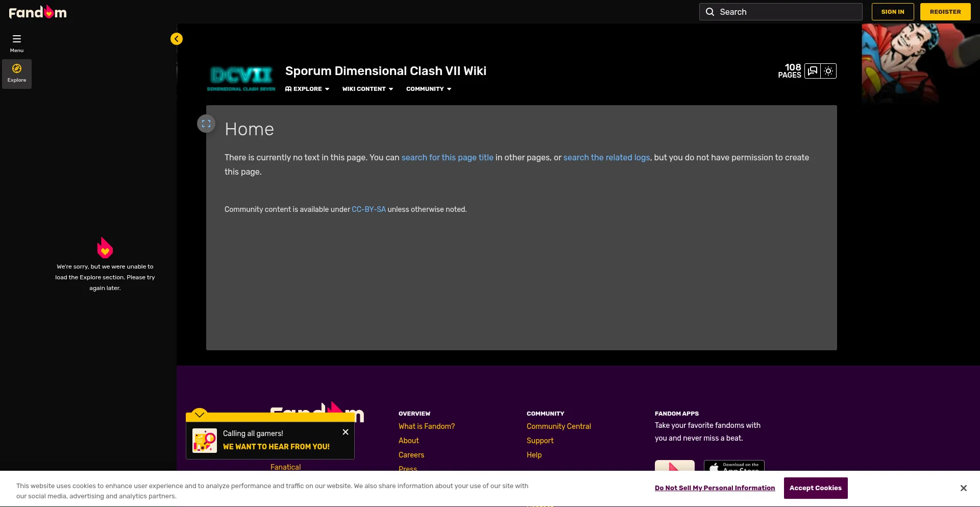Expand the Community dropdown menu
The width and height of the screenshot is (980, 507).
[429, 89]
